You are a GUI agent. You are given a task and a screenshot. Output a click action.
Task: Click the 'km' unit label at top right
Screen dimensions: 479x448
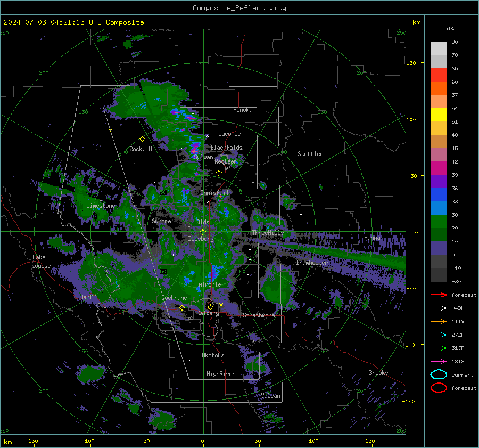pos(416,22)
